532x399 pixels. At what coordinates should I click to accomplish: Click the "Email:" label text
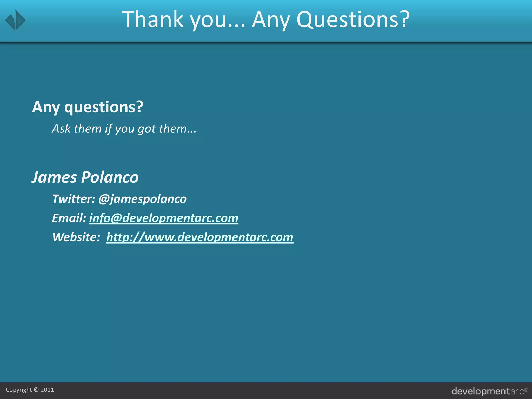pos(69,218)
